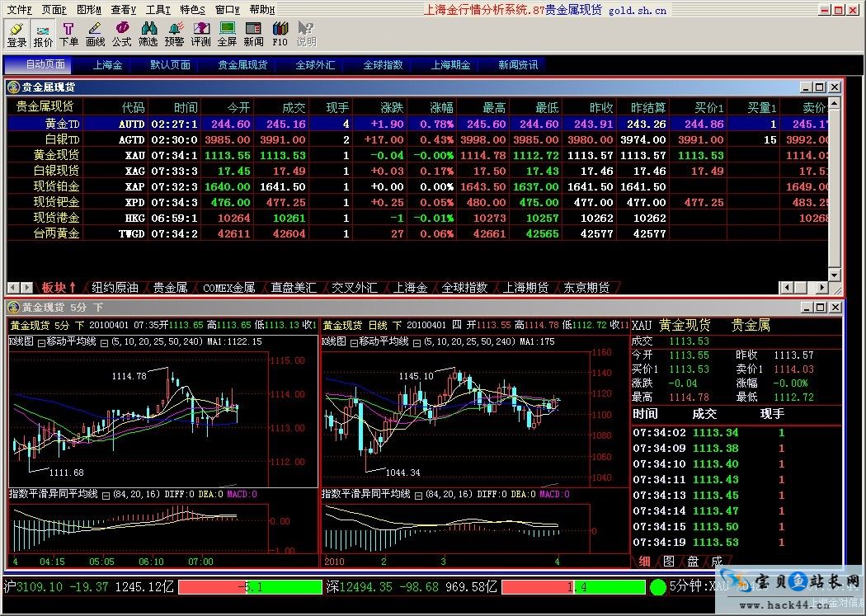Switch to the 全球外汇 page tab
This screenshot has width=866, height=616.
(315, 65)
